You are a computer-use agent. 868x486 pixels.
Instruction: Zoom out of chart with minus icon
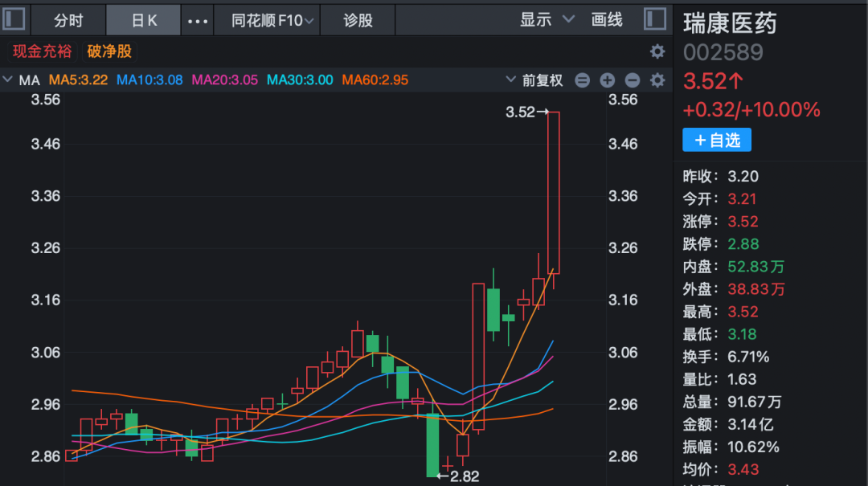click(633, 80)
